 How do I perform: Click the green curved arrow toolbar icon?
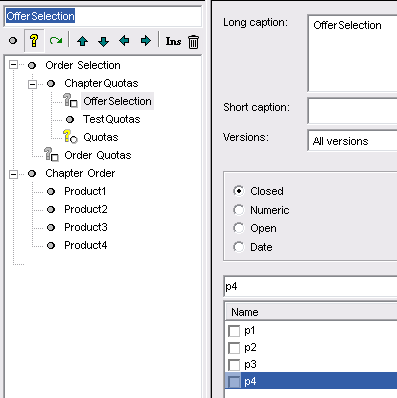click(56, 41)
